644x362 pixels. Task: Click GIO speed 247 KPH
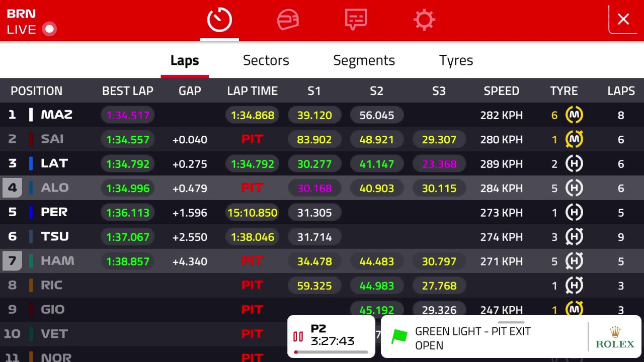click(501, 310)
